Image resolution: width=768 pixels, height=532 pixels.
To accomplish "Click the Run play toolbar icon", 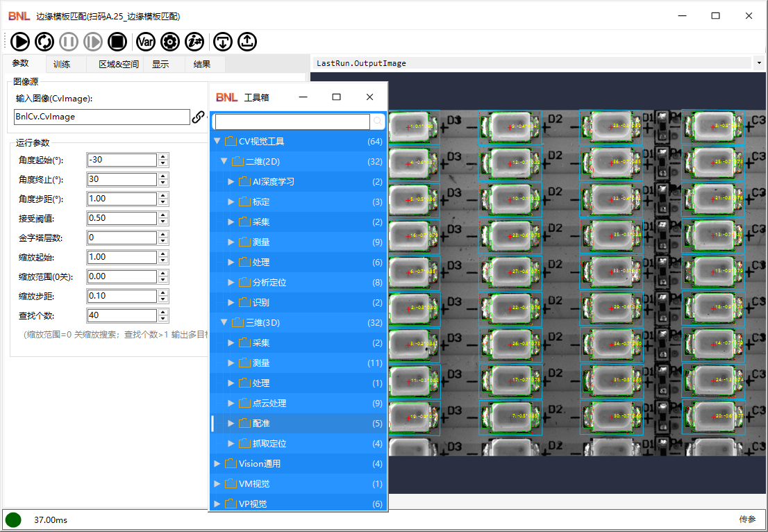I will click(x=20, y=42).
